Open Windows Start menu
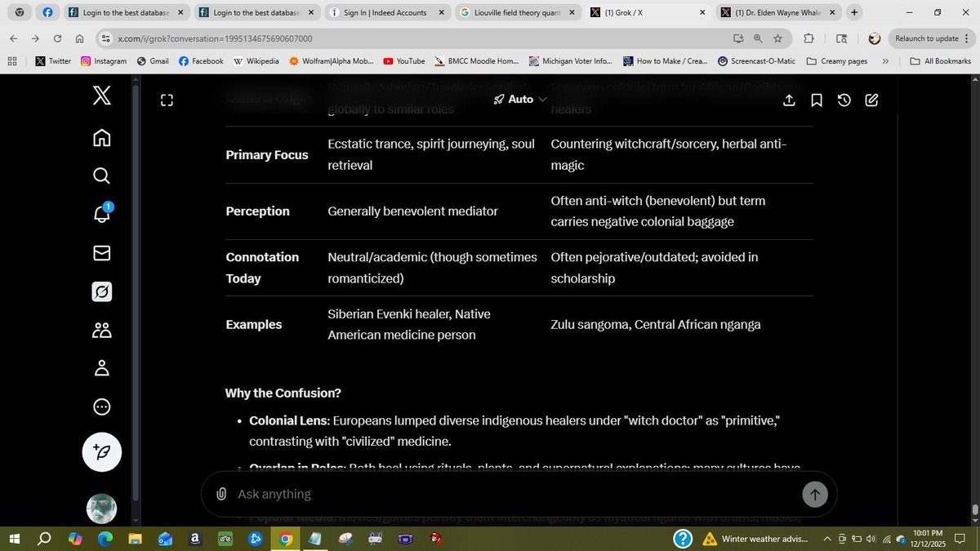This screenshot has width=980, height=551. [x=14, y=539]
